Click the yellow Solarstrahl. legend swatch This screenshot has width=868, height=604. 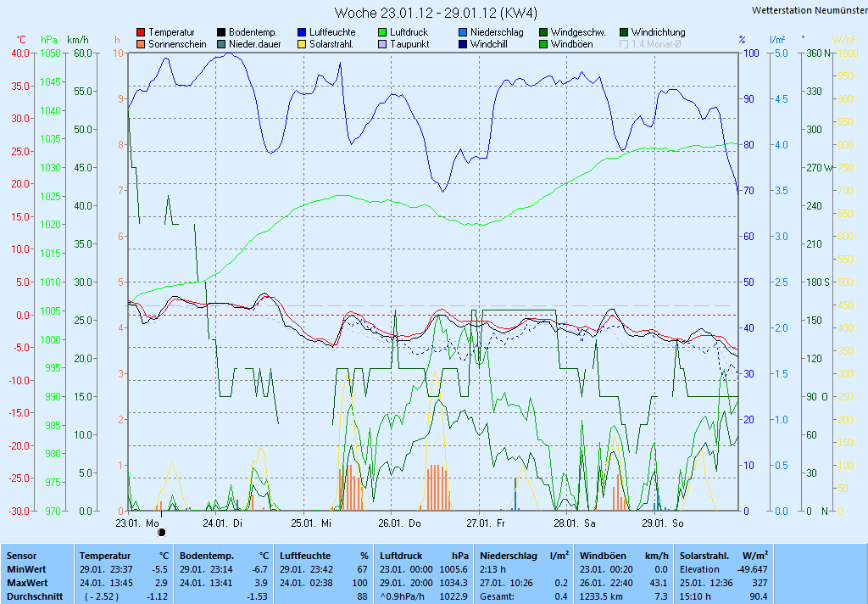click(302, 44)
